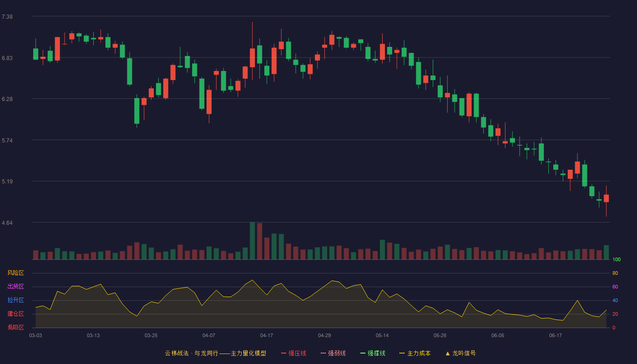Click the 05-14 date label
The image size is (637, 364).
tap(382, 335)
